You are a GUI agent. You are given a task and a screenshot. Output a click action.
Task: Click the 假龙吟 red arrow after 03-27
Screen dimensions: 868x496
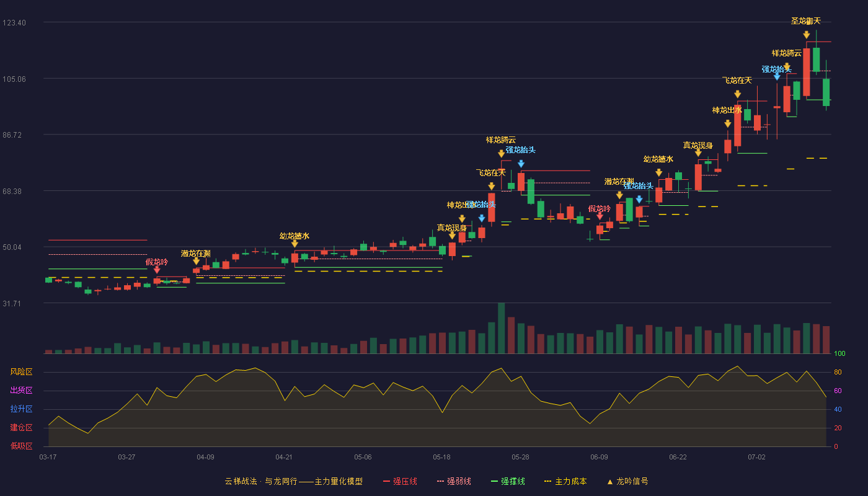tap(157, 269)
